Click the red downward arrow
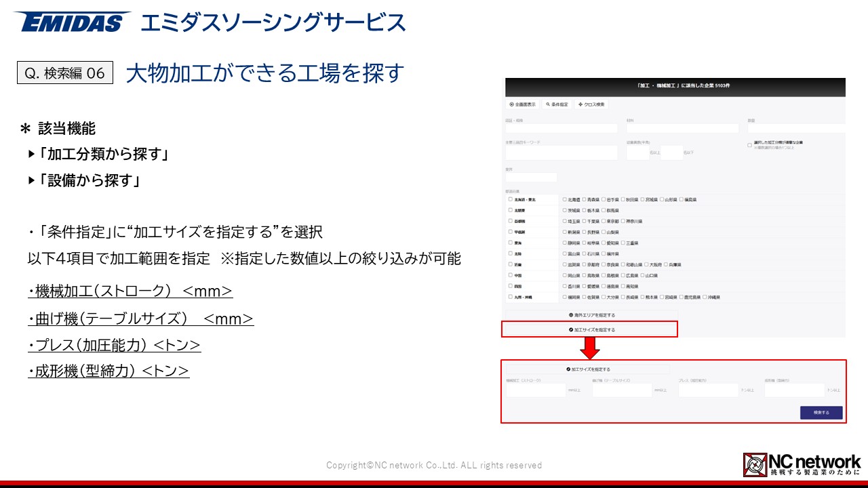The image size is (868, 488). click(x=590, y=348)
